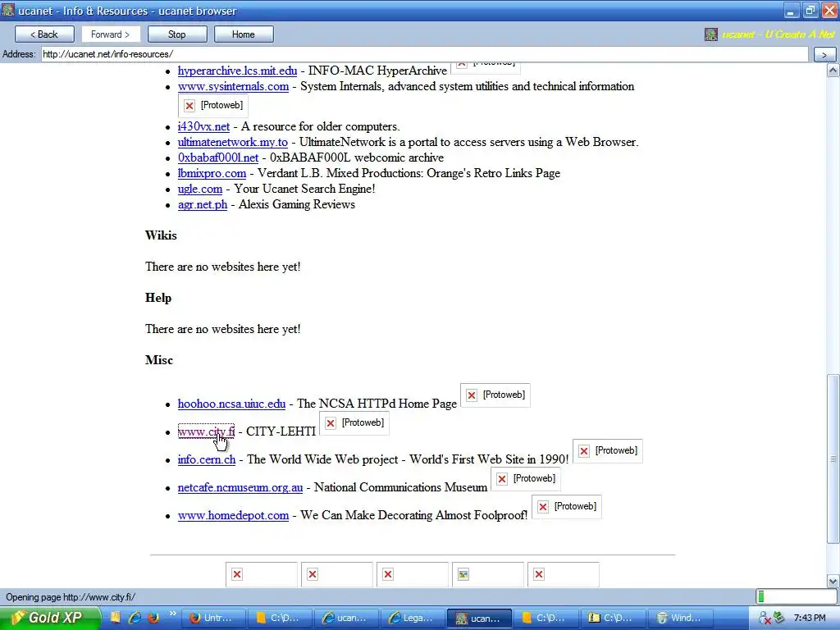Open www.city.fi link

click(206, 431)
